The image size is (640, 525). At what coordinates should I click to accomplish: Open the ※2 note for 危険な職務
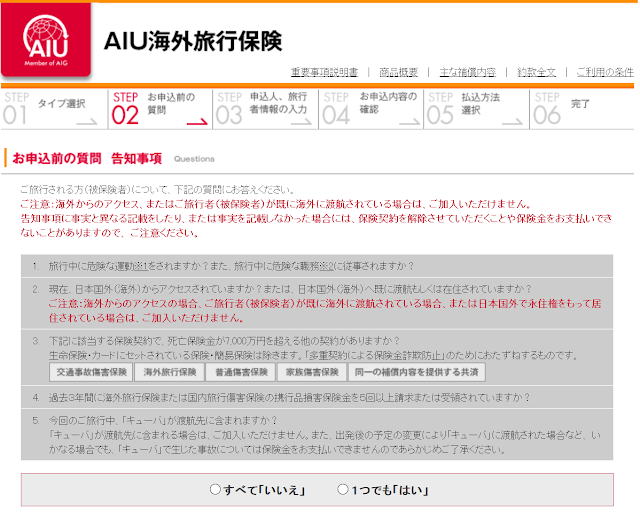(326, 266)
